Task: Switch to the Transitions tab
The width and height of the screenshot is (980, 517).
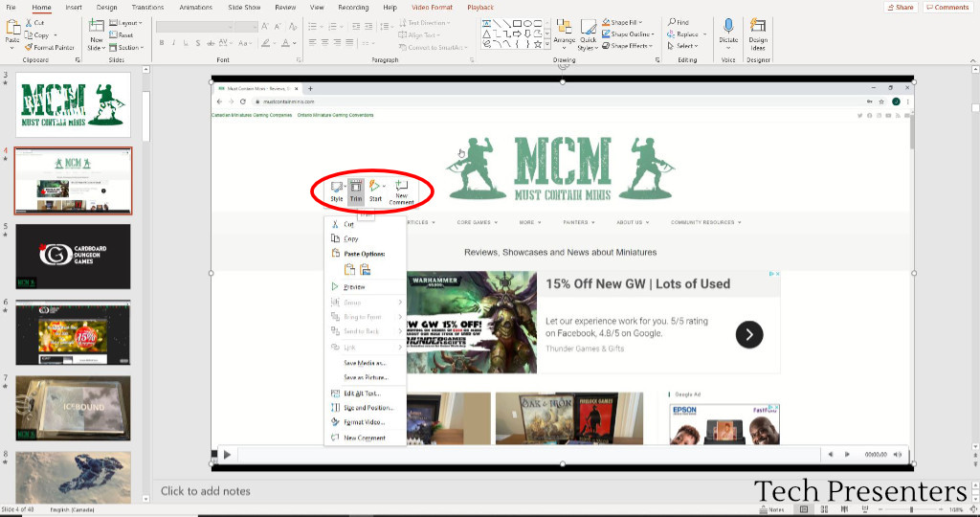Action: [147, 8]
